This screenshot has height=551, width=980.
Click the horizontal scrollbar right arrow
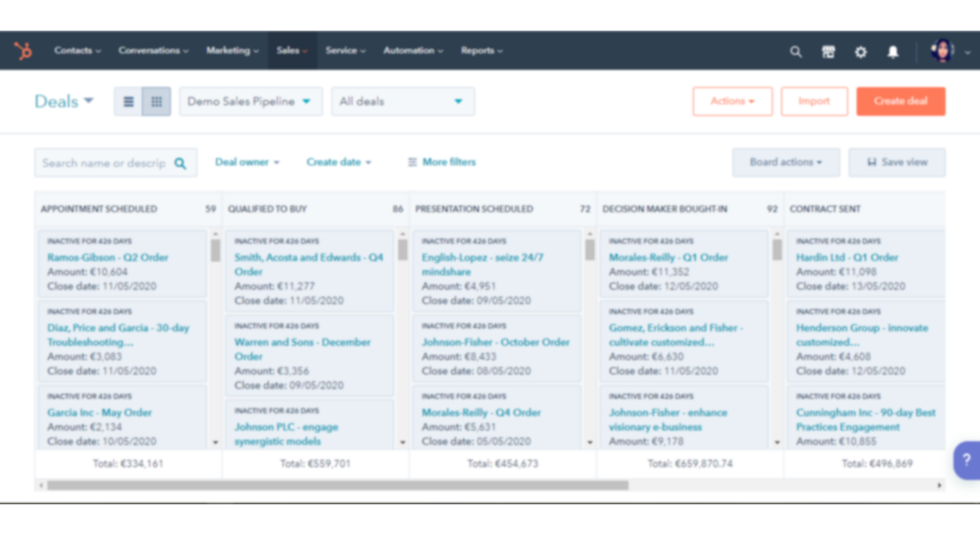point(939,485)
